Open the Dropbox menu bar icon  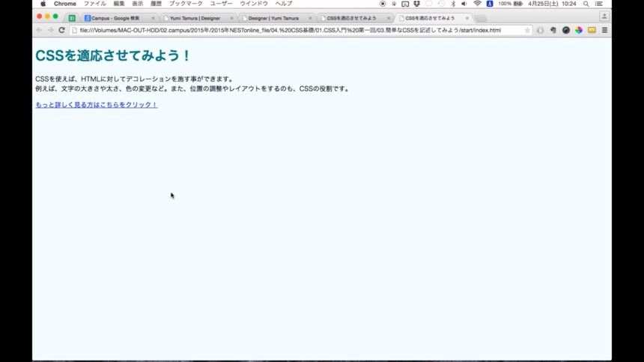(x=417, y=4)
